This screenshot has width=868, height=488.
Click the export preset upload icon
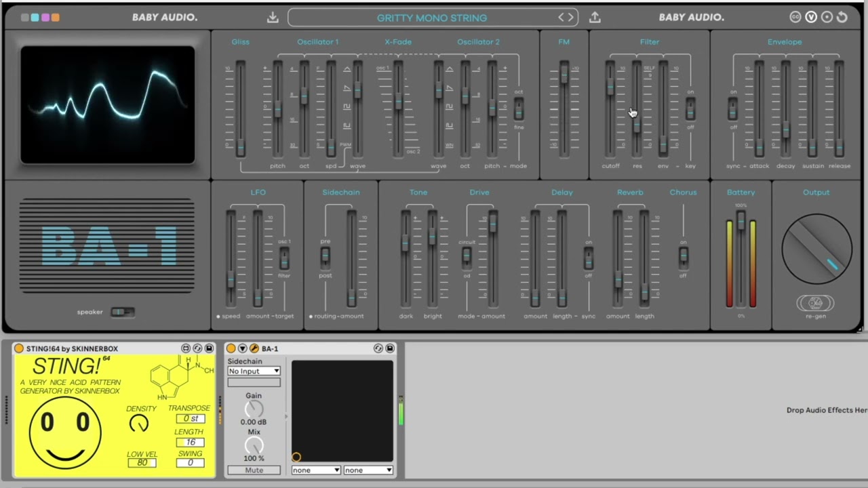tap(595, 18)
